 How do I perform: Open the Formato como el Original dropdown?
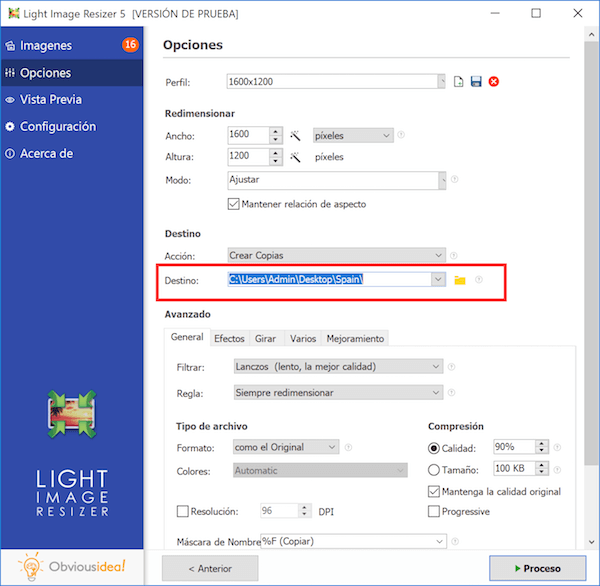click(286, 447)
